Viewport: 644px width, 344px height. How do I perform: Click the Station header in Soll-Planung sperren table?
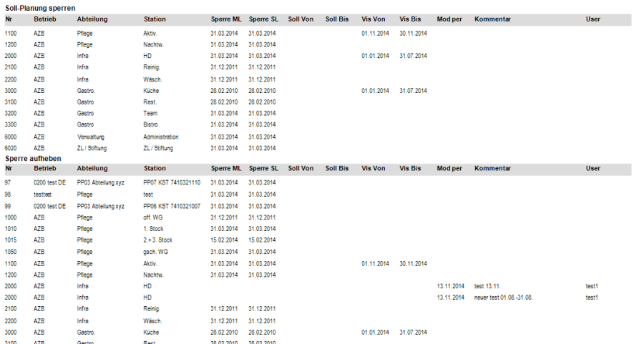(x=155, y=19)
